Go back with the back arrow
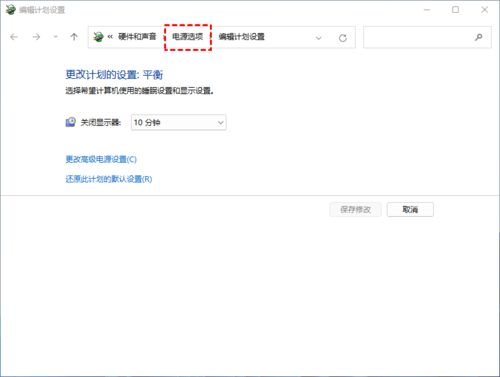The height and width of the screenshot is (377, 500). click(x=14, y=37)
